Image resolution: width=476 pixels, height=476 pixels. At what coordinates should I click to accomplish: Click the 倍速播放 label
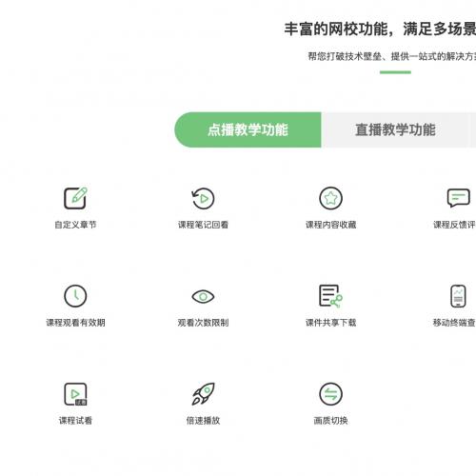coord(203,421)
